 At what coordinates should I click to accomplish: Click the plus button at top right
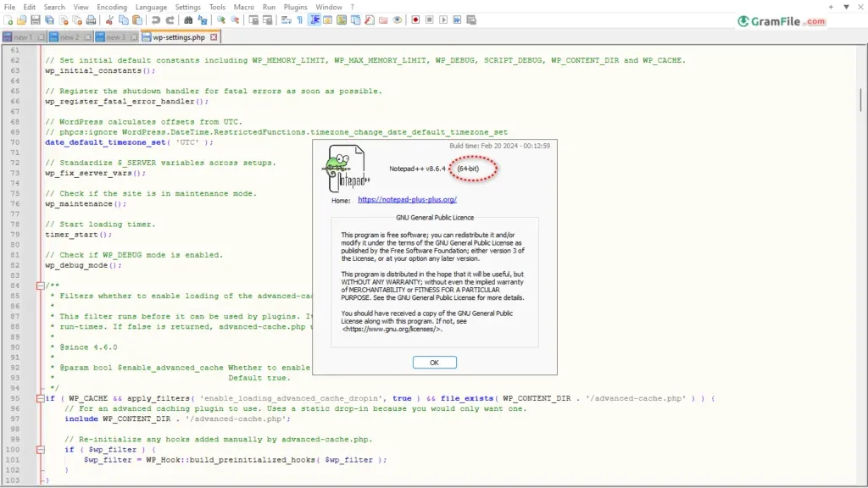(831, 7)
